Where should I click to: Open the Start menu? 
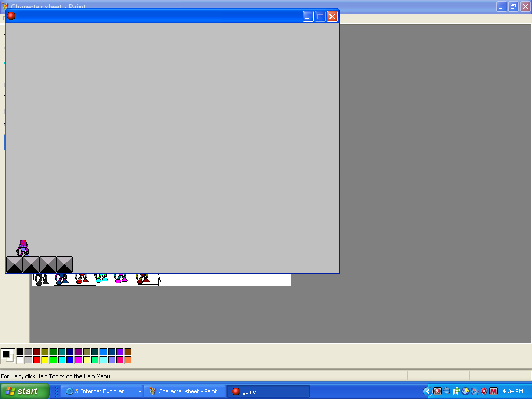pyautogui.click(x=23, y=391)
